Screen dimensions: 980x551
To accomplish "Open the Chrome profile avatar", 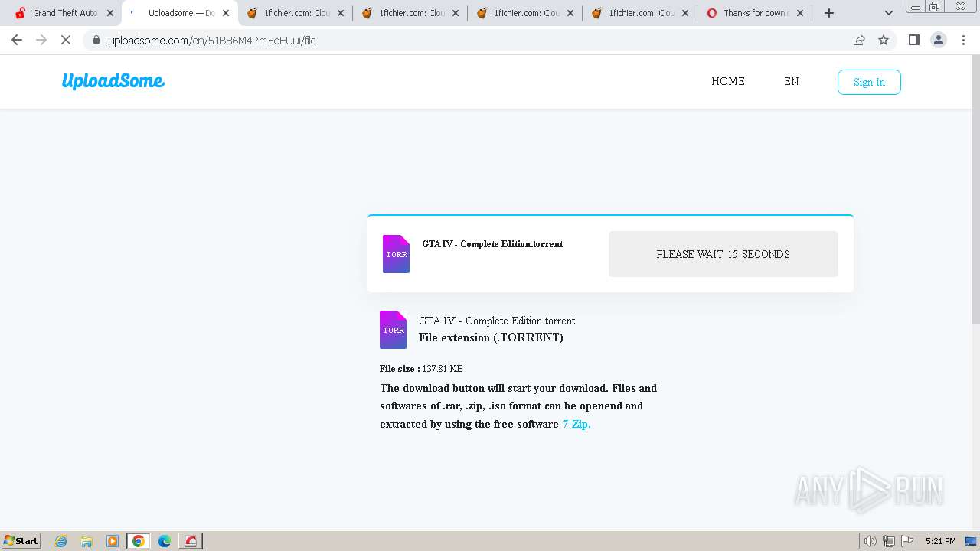I will (x=938, y=40).
